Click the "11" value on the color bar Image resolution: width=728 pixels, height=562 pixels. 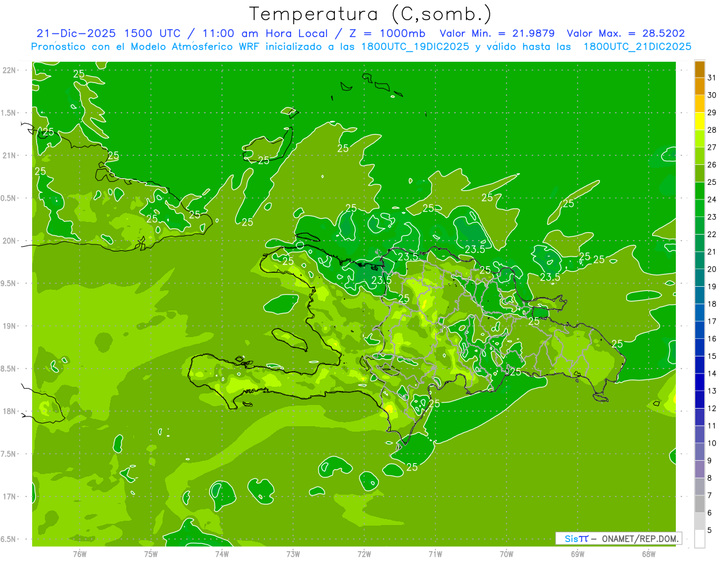(x=712, y=426)
